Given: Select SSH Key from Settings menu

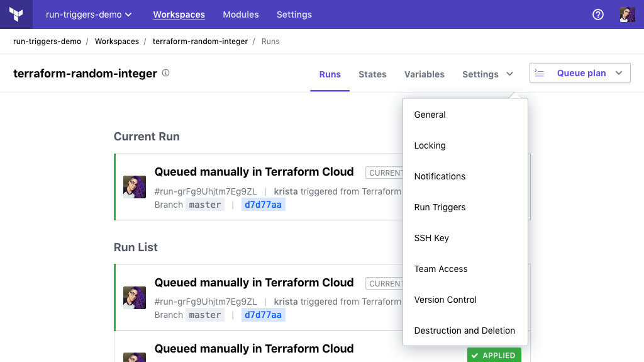Looking at the screenshot, I should click(x=465, y=238).
